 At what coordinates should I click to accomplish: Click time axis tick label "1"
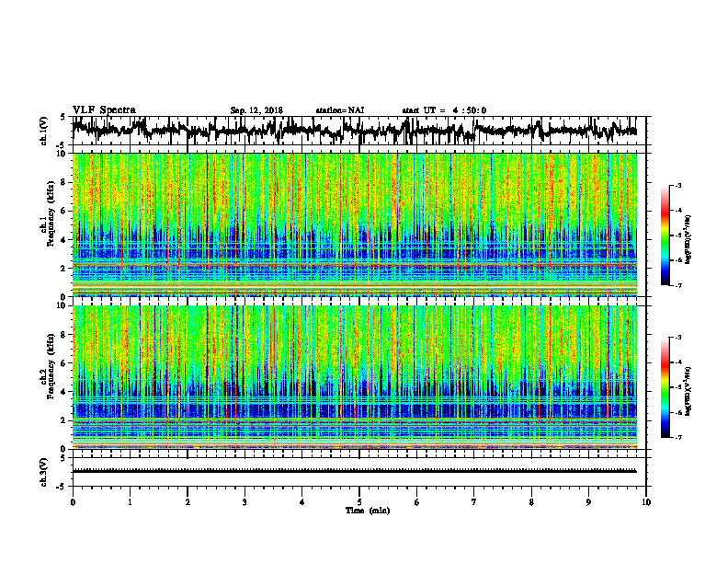coord(130,502)
